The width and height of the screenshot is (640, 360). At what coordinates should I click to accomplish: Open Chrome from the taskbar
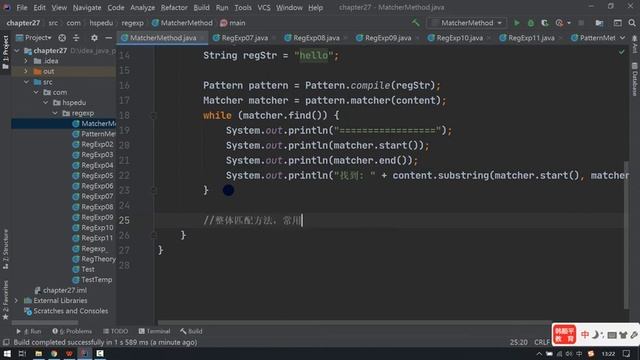pyautogui.click(x=54, y=353)
